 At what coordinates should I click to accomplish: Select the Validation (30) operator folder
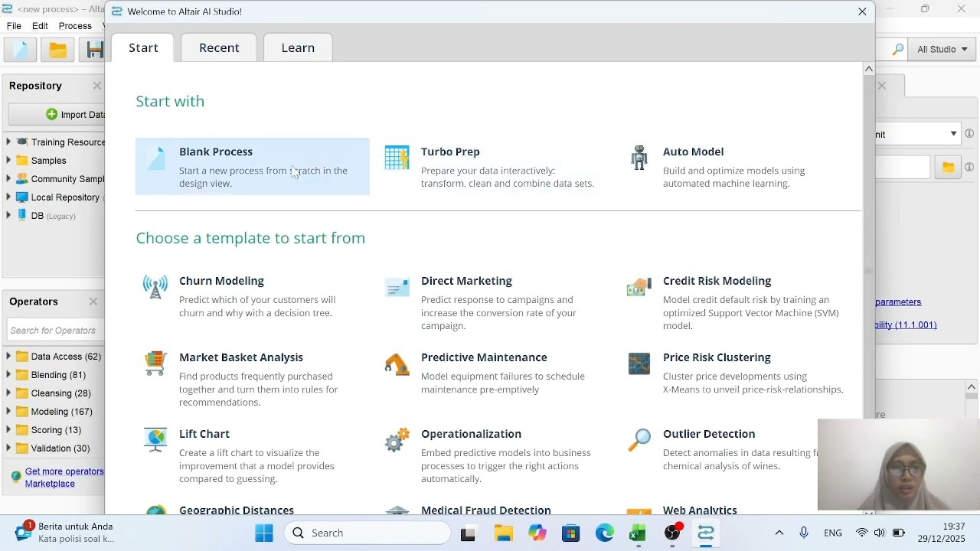pos(60,448)
